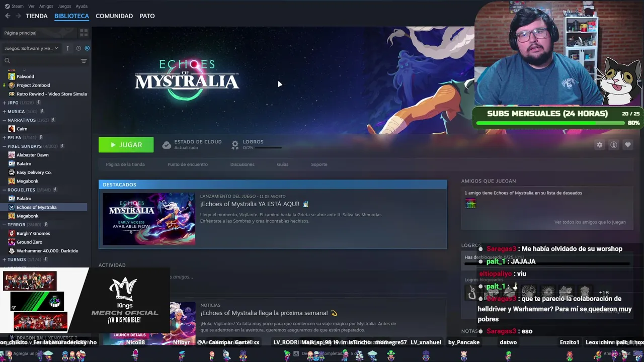This screenshot has width=644, height=362.
Task: Open game settings gear icon
Action: (x=599, y=145)
